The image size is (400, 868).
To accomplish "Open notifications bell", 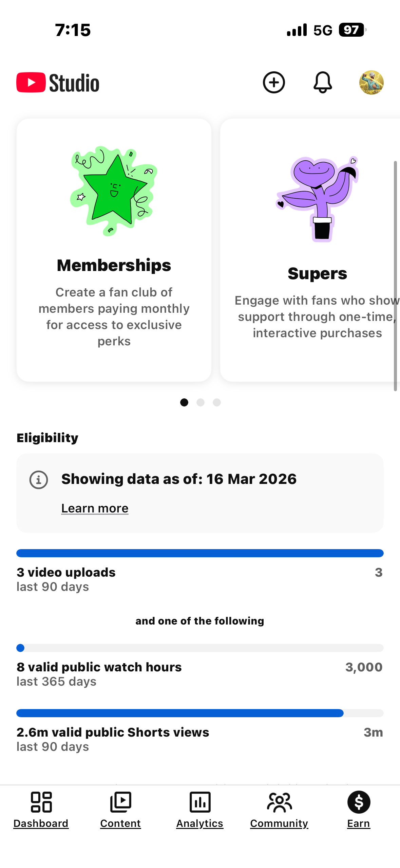I will click(x=322, y=83).
